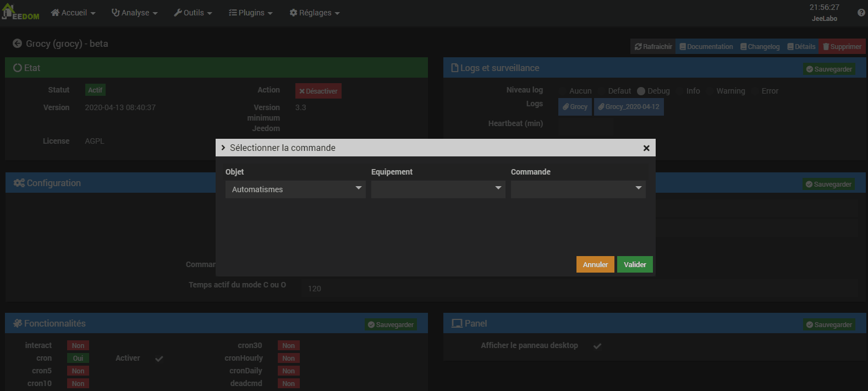Click the back arrow beside Grocy title
The width and height of the screenshot is (868, 391).
coord(17,44)
